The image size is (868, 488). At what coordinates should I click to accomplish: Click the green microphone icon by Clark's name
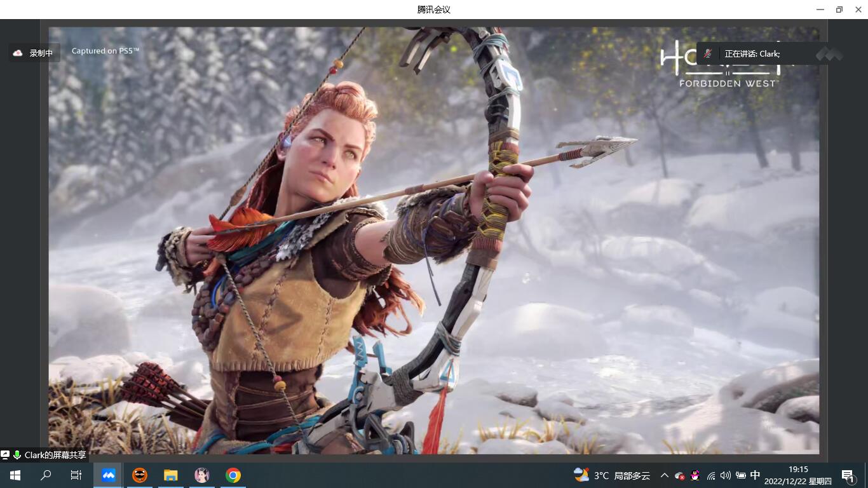point(17,455)
